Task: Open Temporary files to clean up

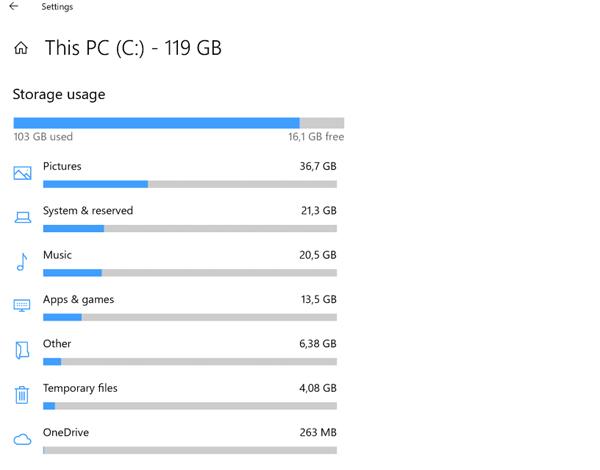Action: 80,388
